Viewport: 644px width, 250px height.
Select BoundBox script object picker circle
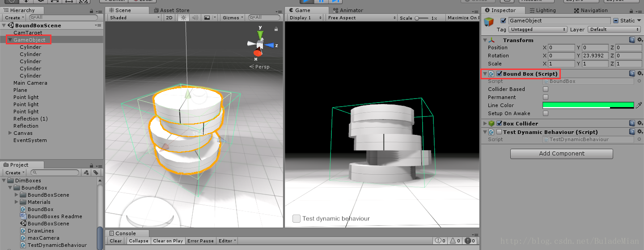click(640, 81)
